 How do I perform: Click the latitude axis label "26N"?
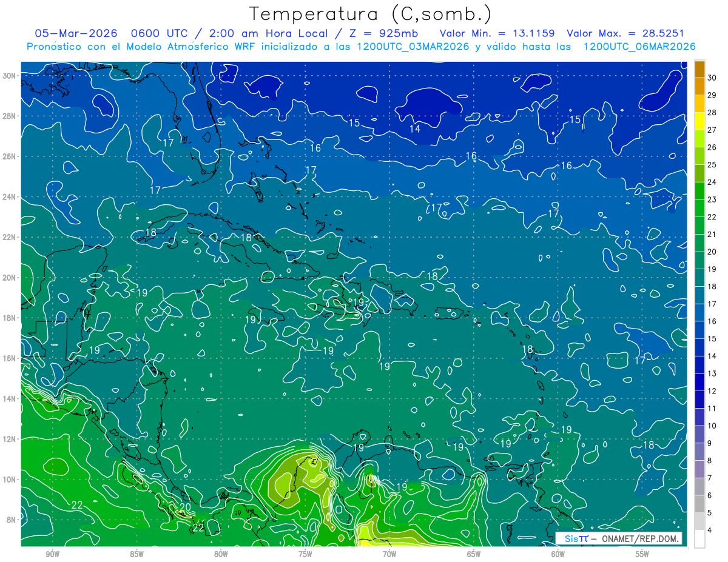coord(9,156)
